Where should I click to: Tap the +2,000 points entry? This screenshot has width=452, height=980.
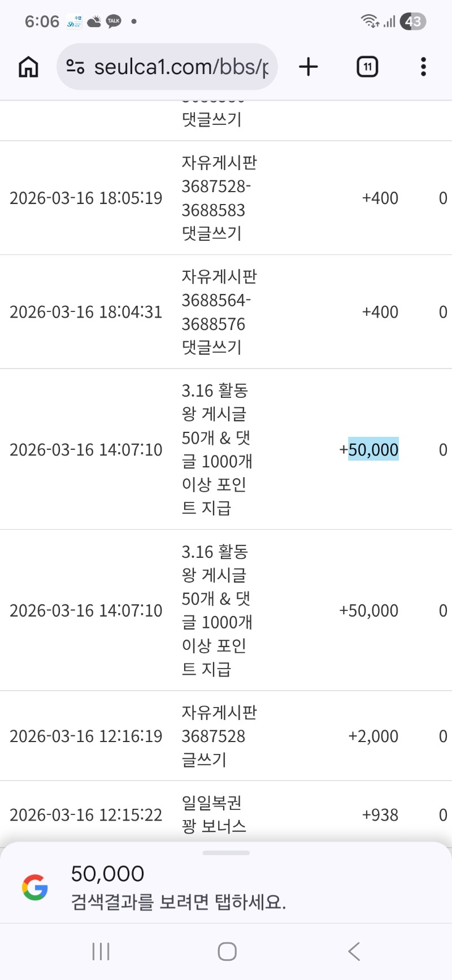(x=373, y=736)
